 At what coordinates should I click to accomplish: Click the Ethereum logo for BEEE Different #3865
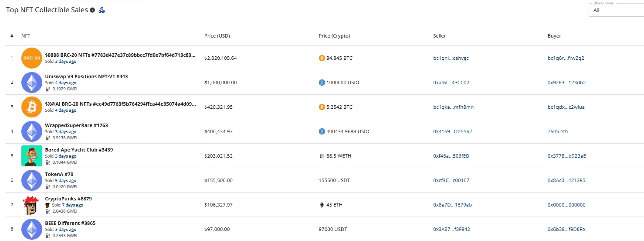tap(32, 229)
